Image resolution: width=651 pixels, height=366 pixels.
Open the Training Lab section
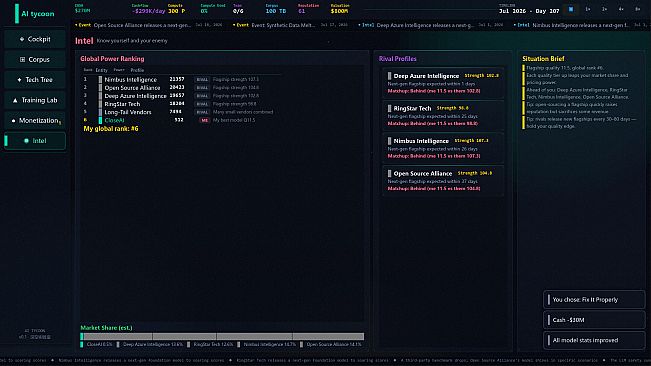coord(35,100)
